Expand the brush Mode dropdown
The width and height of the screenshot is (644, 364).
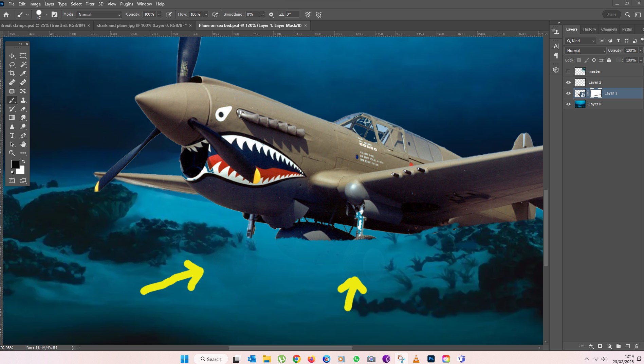99,15
